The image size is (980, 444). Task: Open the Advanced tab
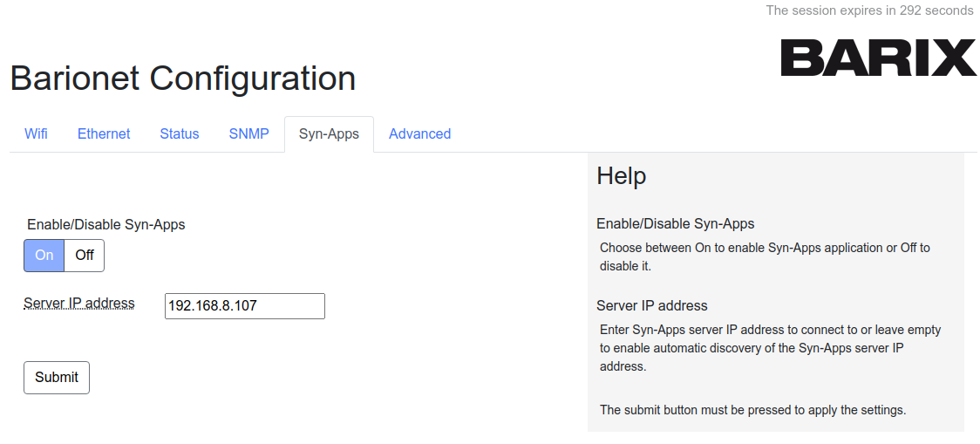tap(419, 134)
